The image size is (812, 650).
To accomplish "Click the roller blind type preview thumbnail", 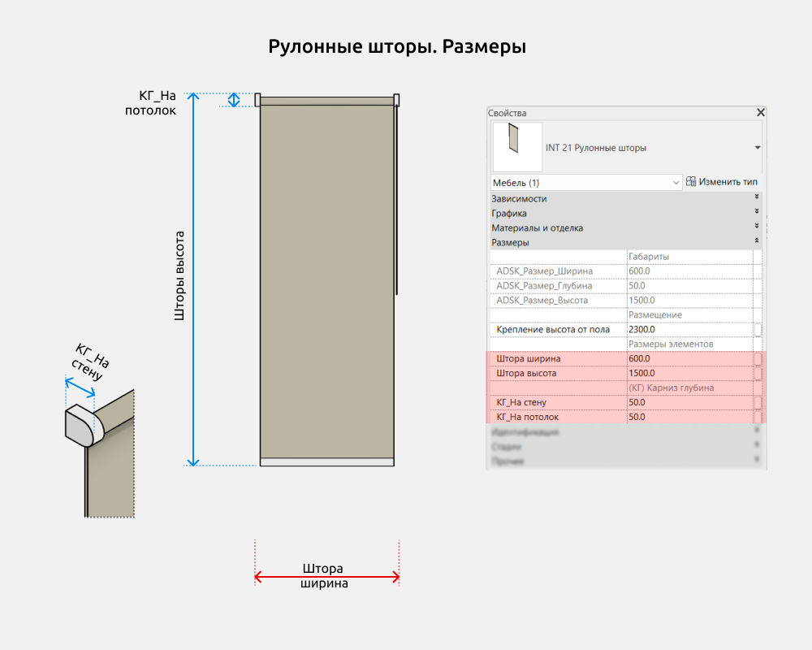I will coord(517,147).
